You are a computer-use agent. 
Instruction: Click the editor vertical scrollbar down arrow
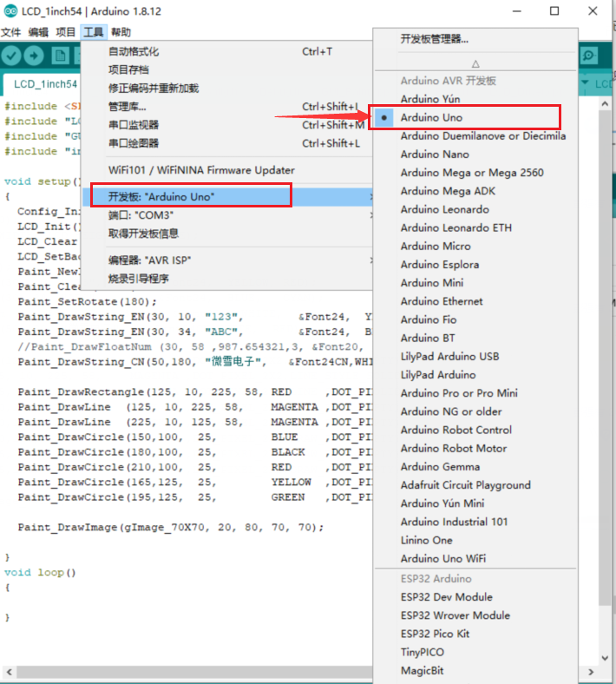605,658
